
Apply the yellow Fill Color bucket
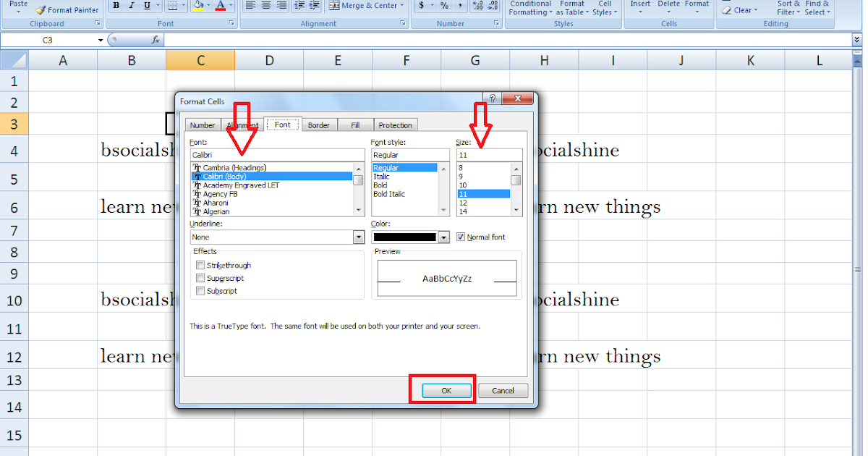(x=198, y=6)
